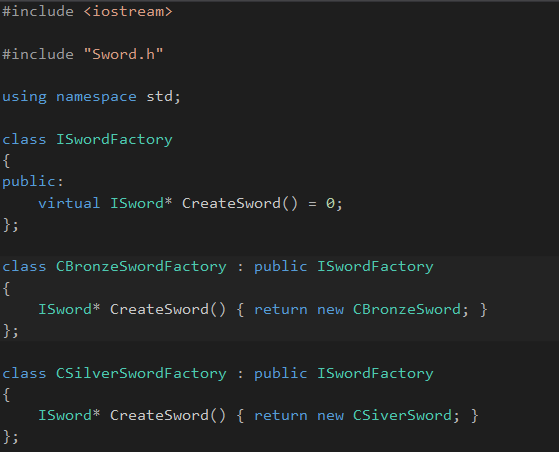The height and width of the screenshot is (452, 559).
Task: Click the 'std' identifier
Action: (159, 97)
